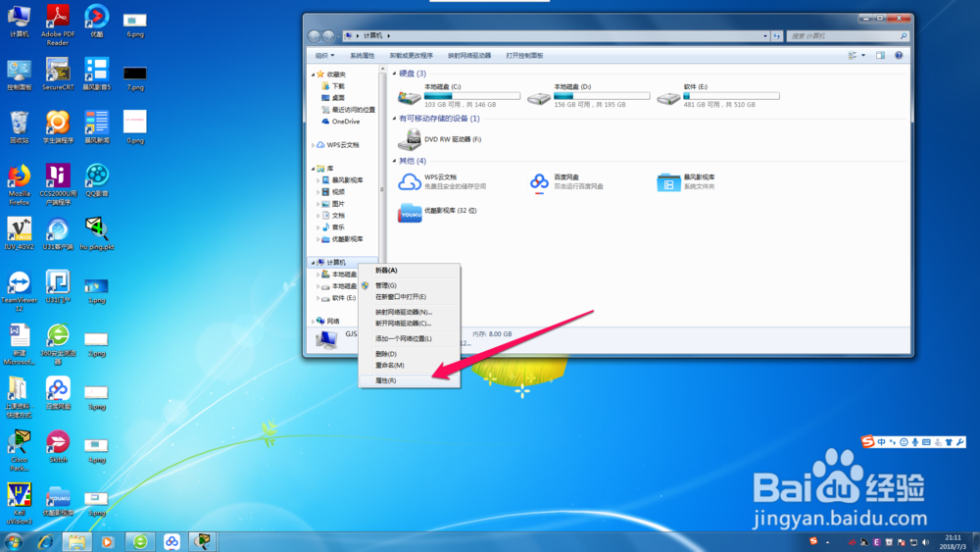Choose 折叠(A) in the context menu
This screenshot has height=552, width=980.
point(410,271)
